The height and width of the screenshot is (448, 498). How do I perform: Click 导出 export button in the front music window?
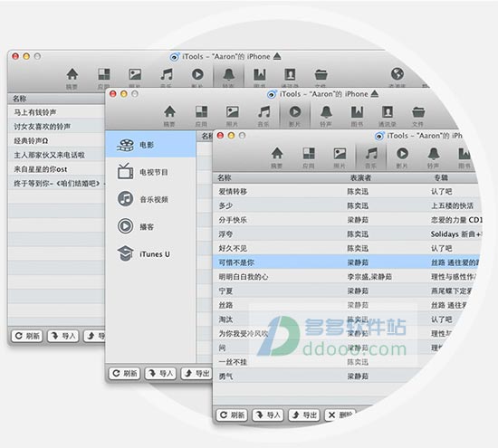pyautogui.click(x=304, y=415)
